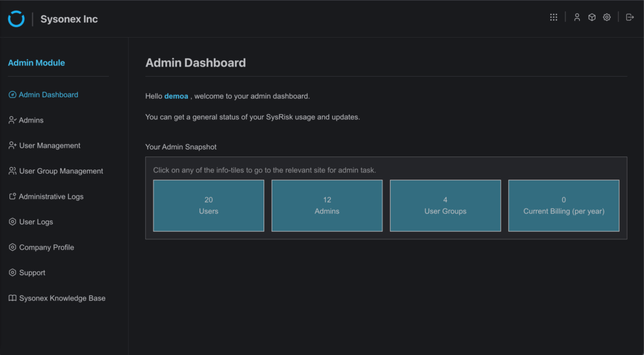Viewport: 644px width, 355px height.
Task: Click the 20 Users info tile
Action: 209,205
